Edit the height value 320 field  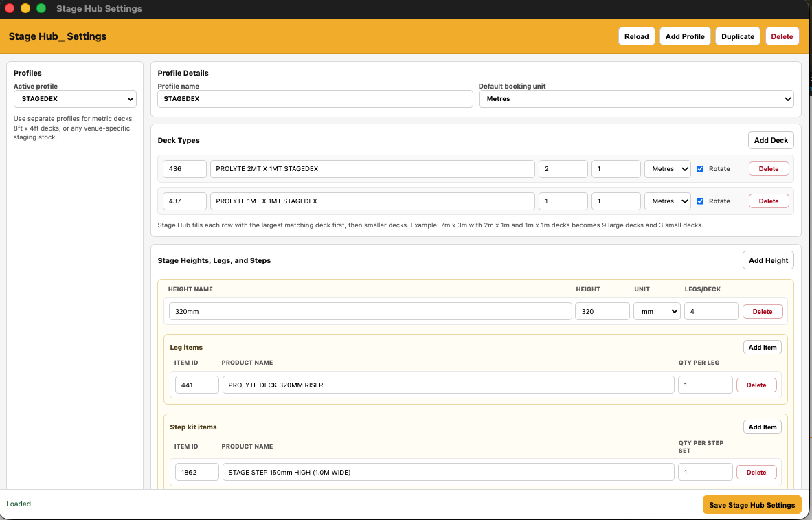coord(602,312)
